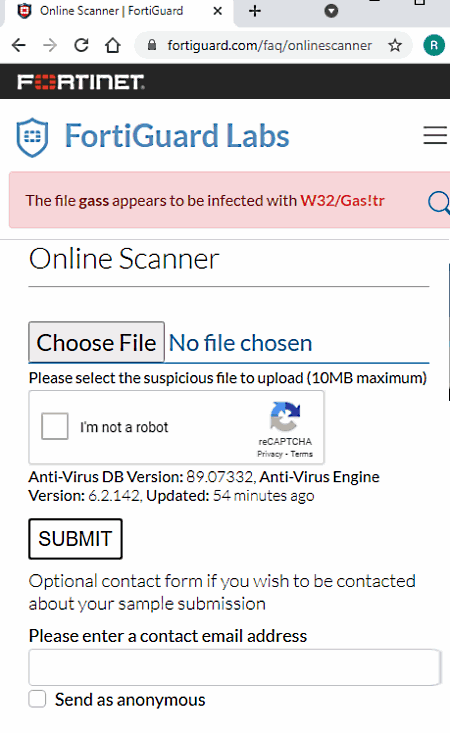Viewport: 450px width, 733px height.
Task: Select the Online Scanner browser tab
Action: click(118, 11)
